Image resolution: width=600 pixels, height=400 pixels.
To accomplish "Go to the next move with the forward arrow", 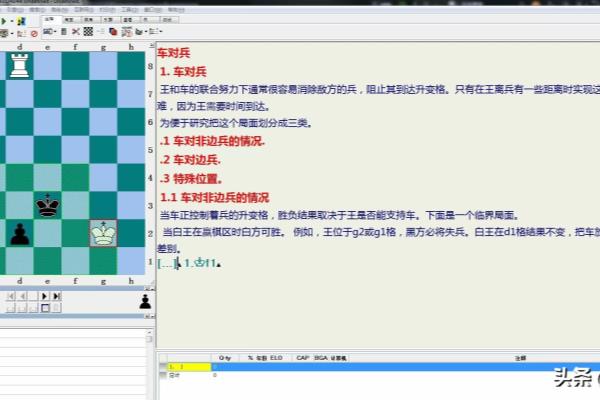I will tap(44, 296).
